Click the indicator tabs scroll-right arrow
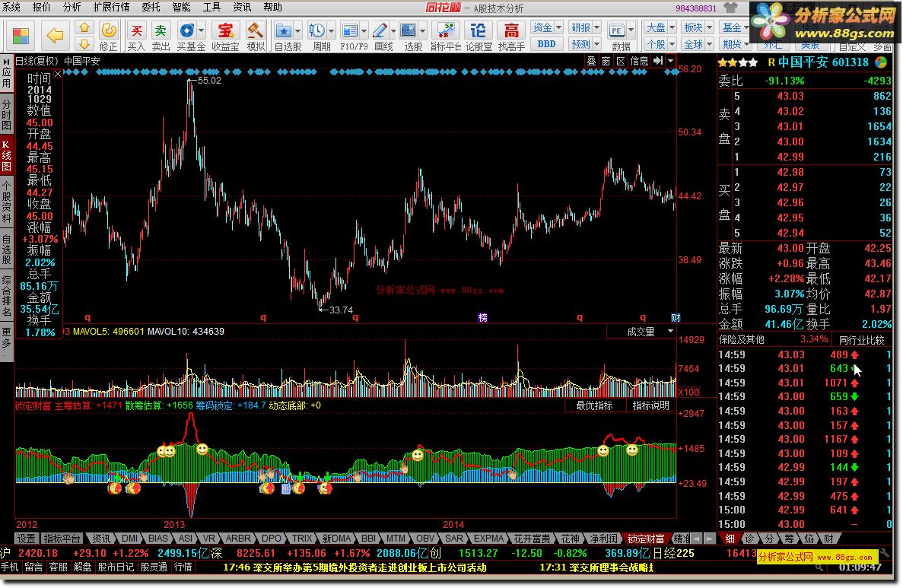Image resolution: width=903 pixels, height=588 pixels. (710, 539)
